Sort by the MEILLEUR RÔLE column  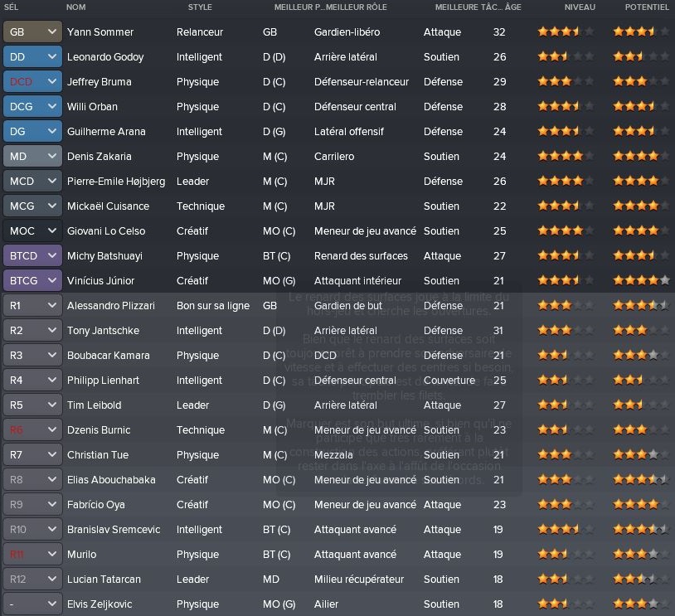point(357,7)
